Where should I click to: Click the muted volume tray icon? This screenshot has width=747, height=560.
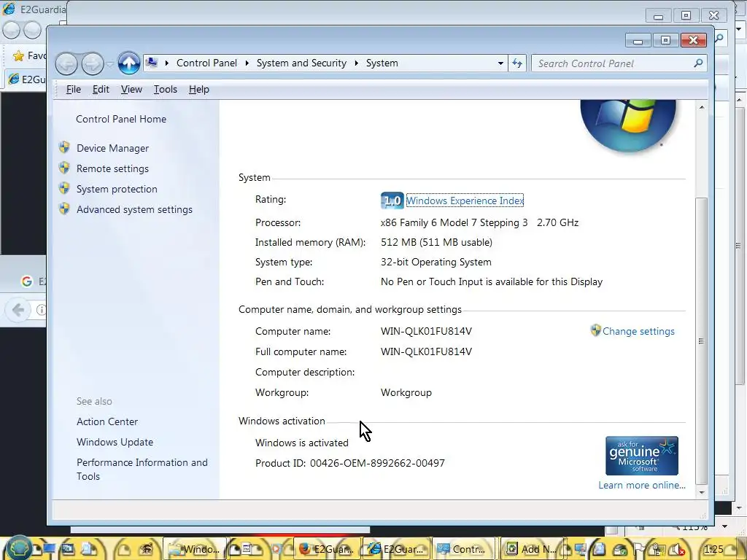678,550
